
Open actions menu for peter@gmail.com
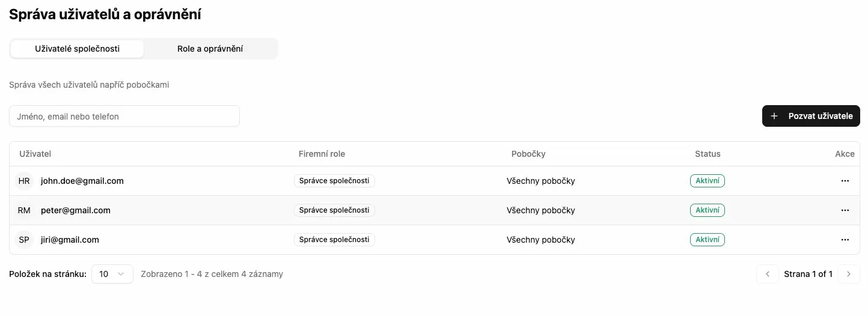tap(845, 210)
